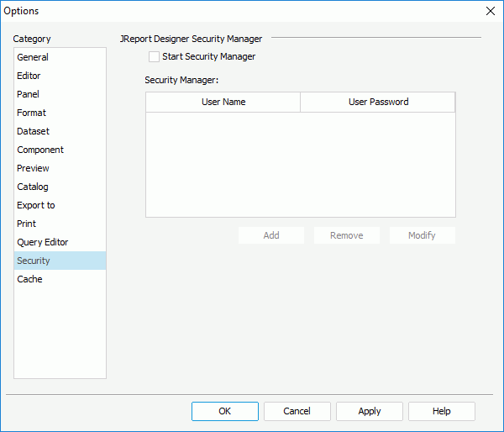Viewport: 504px width, 432px height.
Task: Open the Editor category
Action: (60, 76)
